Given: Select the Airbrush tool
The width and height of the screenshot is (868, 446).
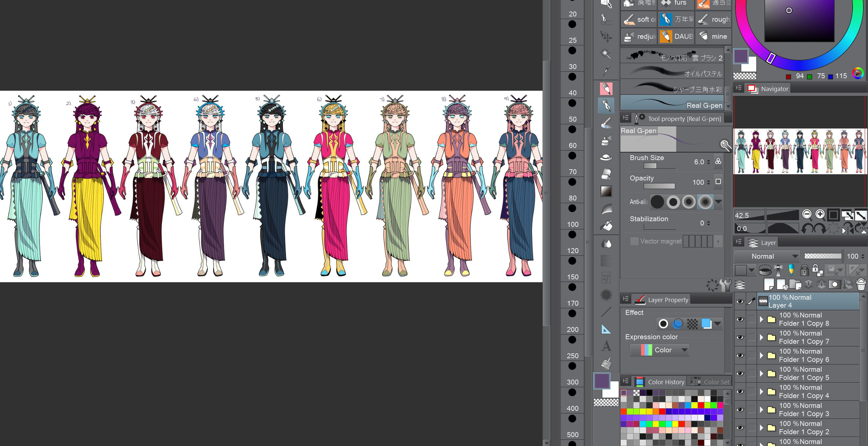Looking at the screenshot, I should pyautogui.click(x=606, y=140).
